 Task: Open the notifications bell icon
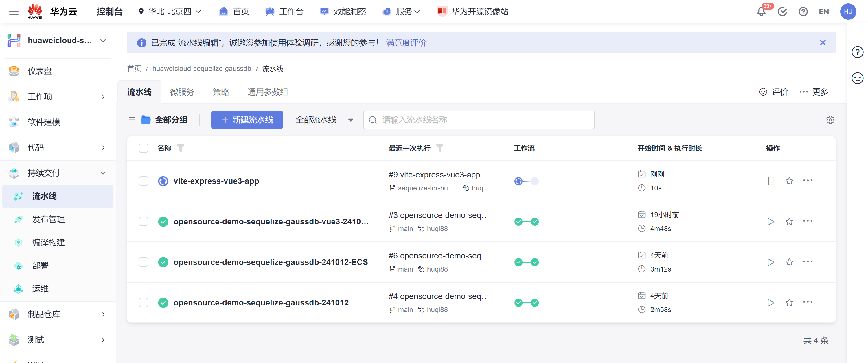point(761,12)
